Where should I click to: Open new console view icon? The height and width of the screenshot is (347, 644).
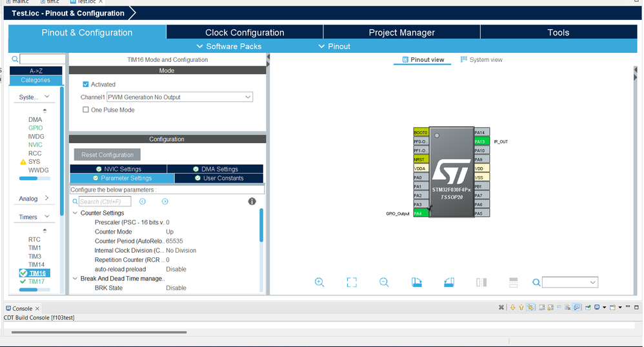click(613, 307)
